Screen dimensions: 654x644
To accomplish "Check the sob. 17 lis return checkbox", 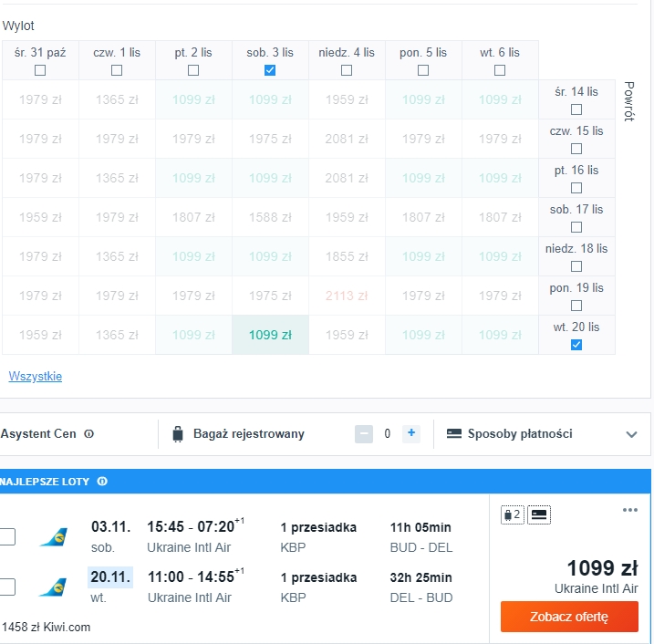I will coord(576,227).
